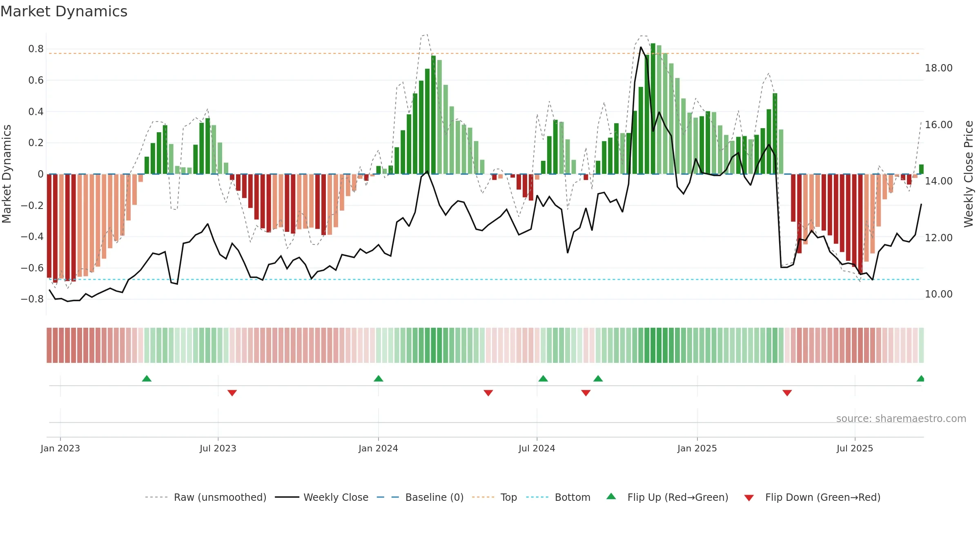Viewport: 980px width, 551px height.
Task: Click the first green flip-up marker near Apr 2023
Action: click(x=147, y=378)
